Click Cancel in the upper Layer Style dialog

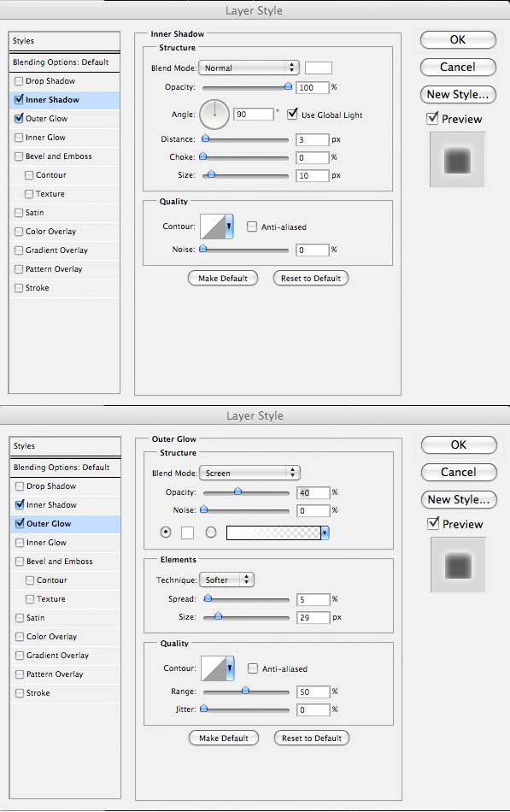pos(458,68)
